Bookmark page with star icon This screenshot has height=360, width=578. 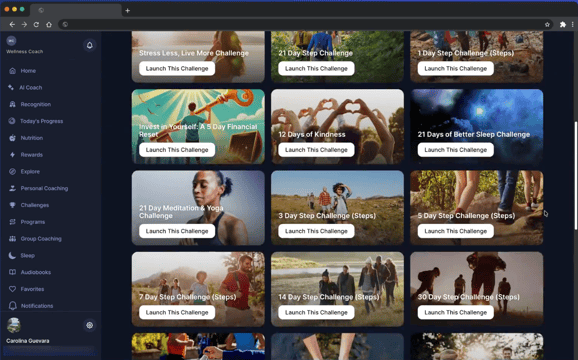click(547, 24)
